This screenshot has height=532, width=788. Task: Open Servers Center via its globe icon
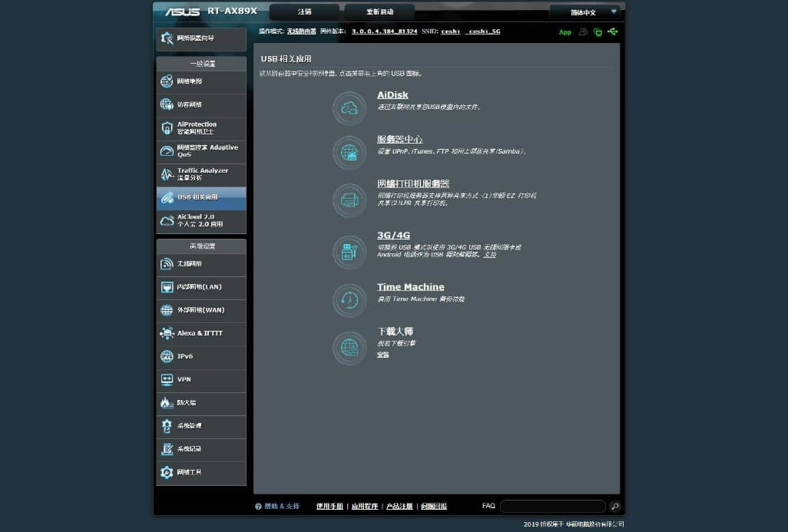[x=349, y=153]
